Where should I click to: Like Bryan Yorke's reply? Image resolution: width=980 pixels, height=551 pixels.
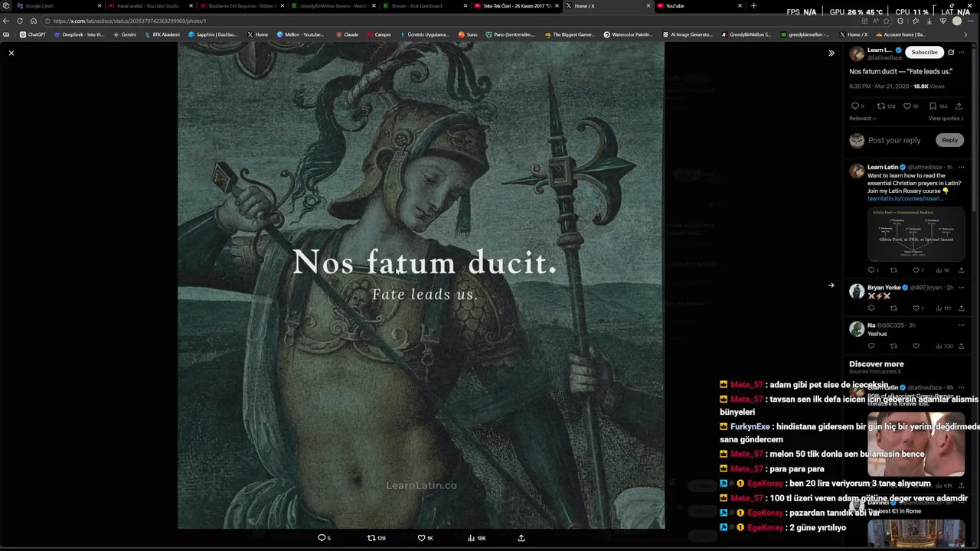916,308
